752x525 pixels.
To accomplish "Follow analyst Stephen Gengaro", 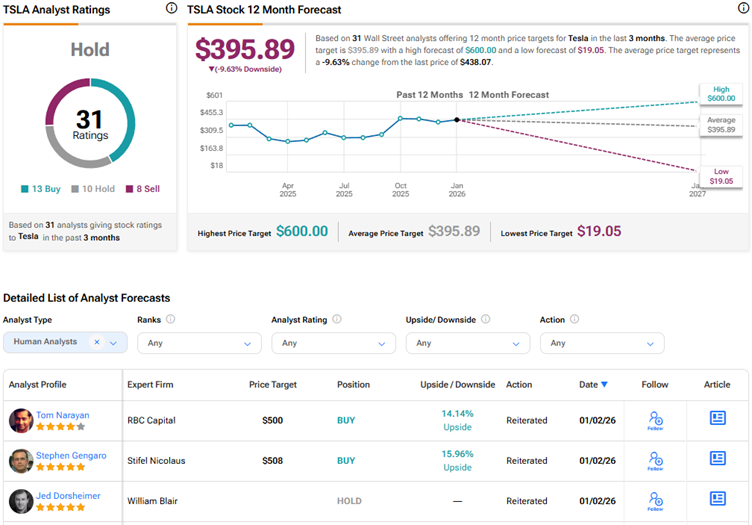I will [x=655, y=460].
